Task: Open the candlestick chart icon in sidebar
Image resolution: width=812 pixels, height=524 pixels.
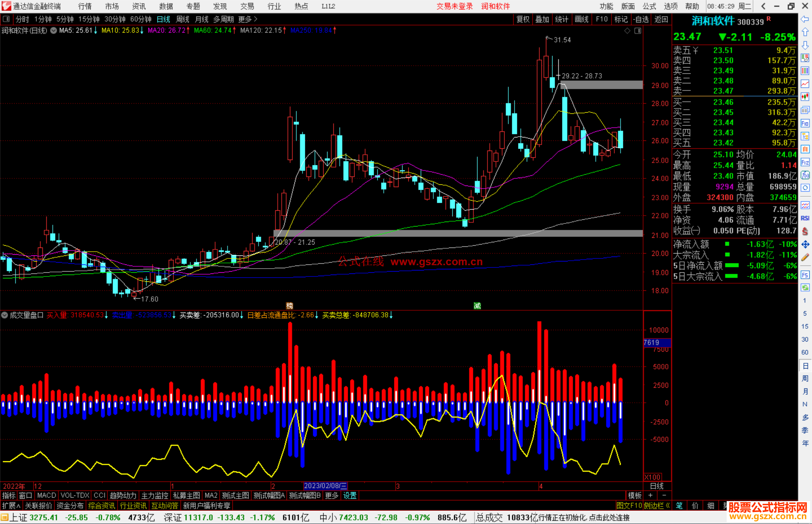Action: pyautogui.click(x=805, y=97)
